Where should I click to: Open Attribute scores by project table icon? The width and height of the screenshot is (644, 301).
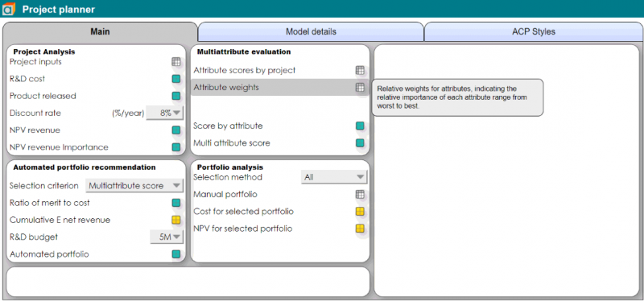(x=360, y=70)
